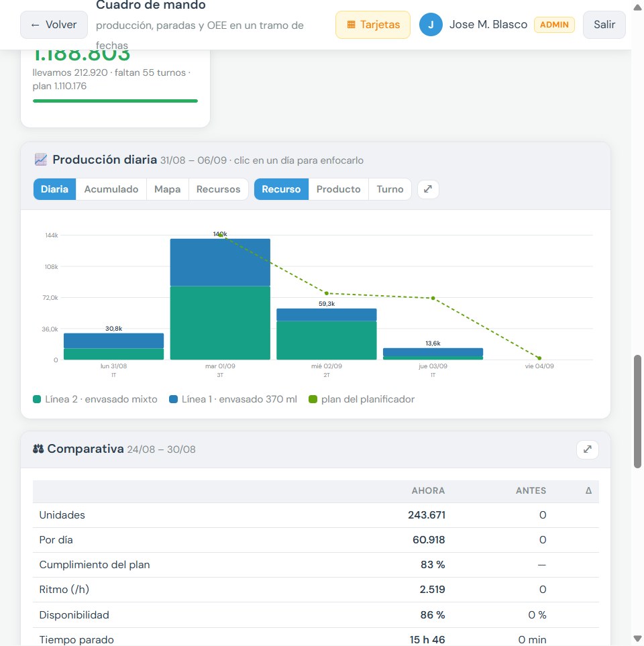
Task: Select the Diaria chart tab
Action: [x=54, y=189]
